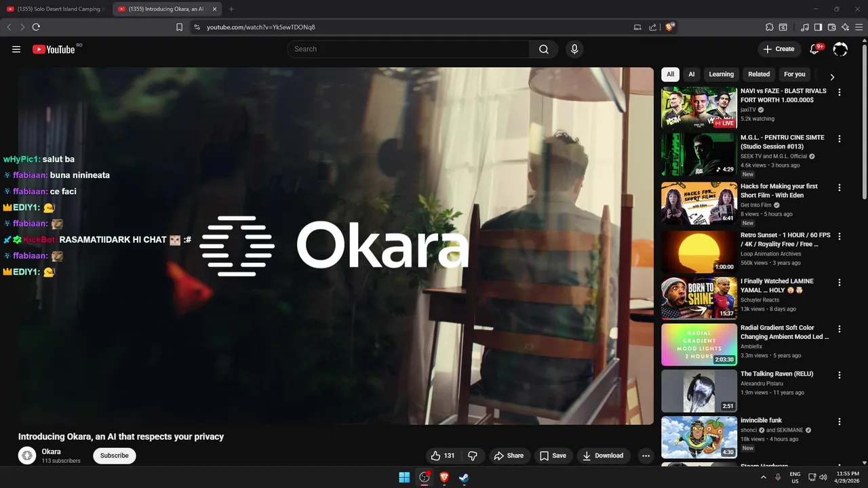Start voice search with the microphone icon
The height and width of the screenshot is (488, 868).
pos(574,49)
